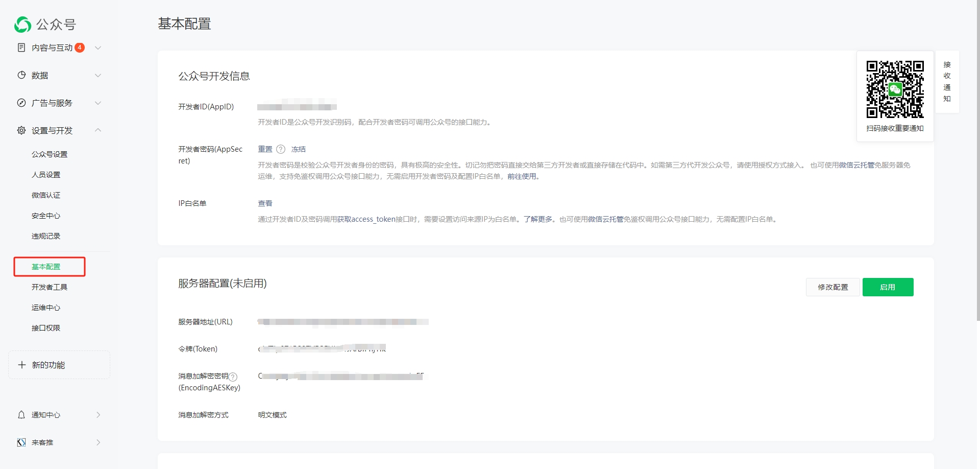Open the 通知中心 arrow

pos(98,415)
